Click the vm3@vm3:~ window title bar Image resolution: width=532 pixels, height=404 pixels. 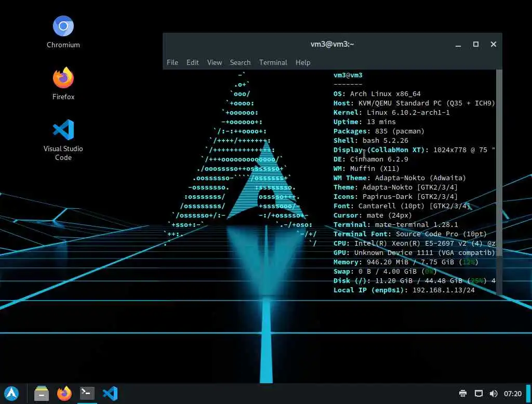332,44
